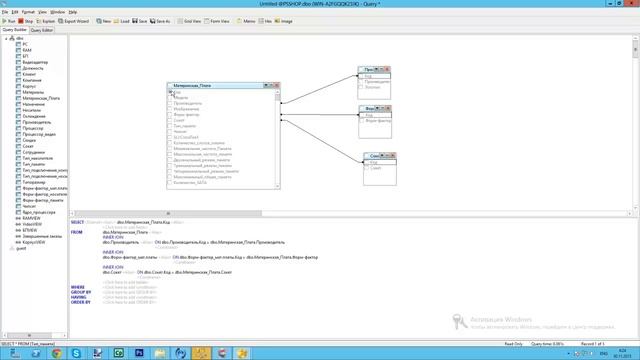Collapse the dbo schema node
This screenshot has height=360, width=640.
pos(6,38)
